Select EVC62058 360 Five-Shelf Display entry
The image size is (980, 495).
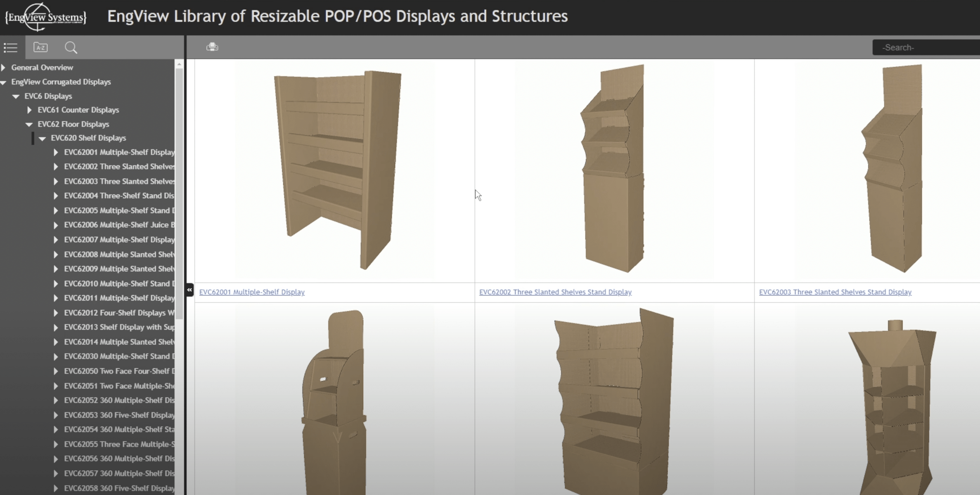point(119,488)
